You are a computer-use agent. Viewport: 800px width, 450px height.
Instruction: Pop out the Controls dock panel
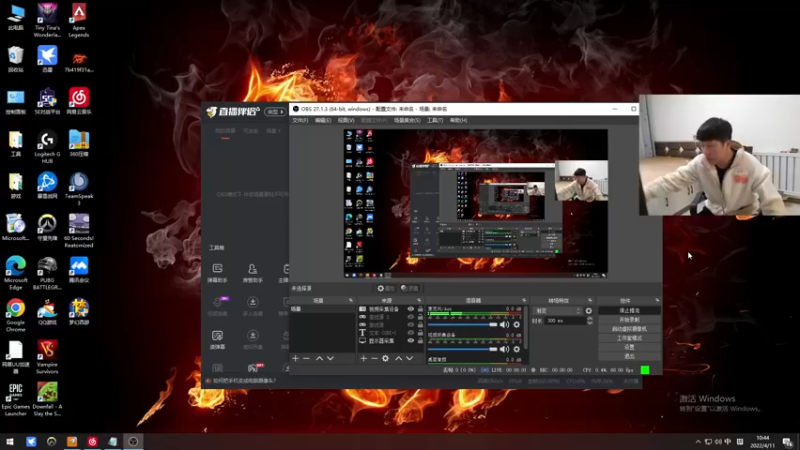[657, 301]
